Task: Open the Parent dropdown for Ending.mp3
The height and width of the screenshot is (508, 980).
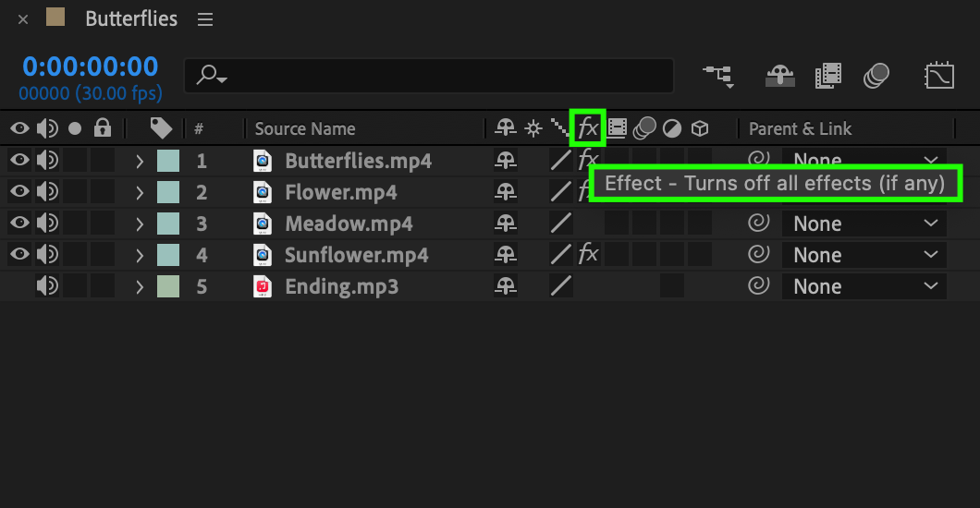Action: pos(864,286)
